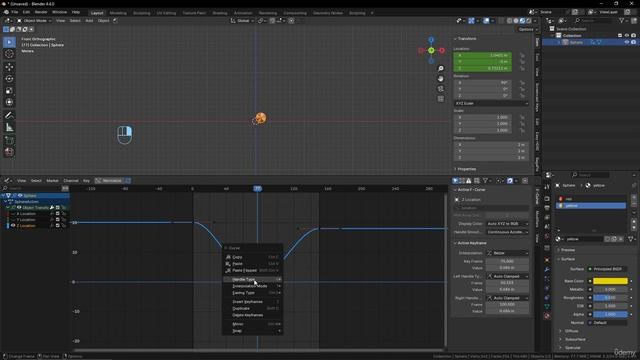Viewport: 640px width, 360px height.
Task: Choose Duplicate in context menu
Action: [x=253, y=309]
